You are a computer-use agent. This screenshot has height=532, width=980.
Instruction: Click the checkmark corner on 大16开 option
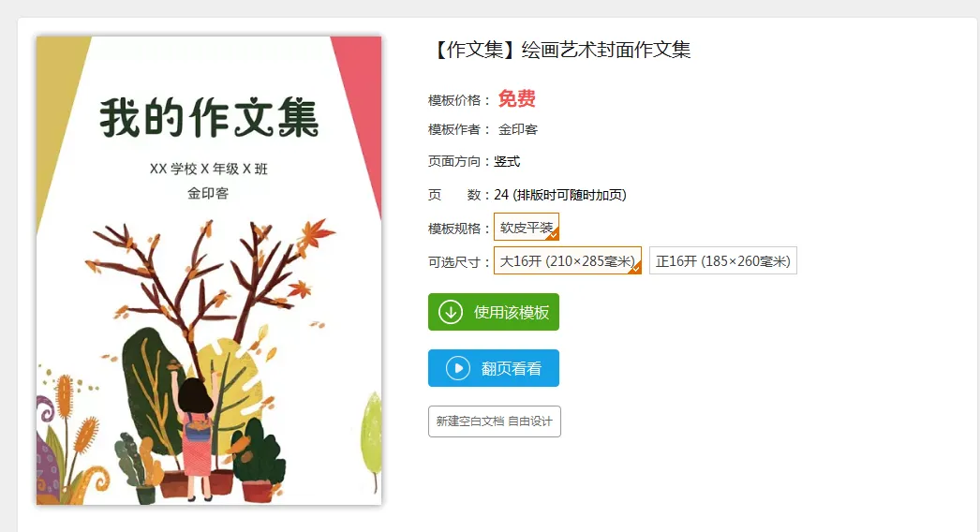pyautogui.click(x=635, y=268)
